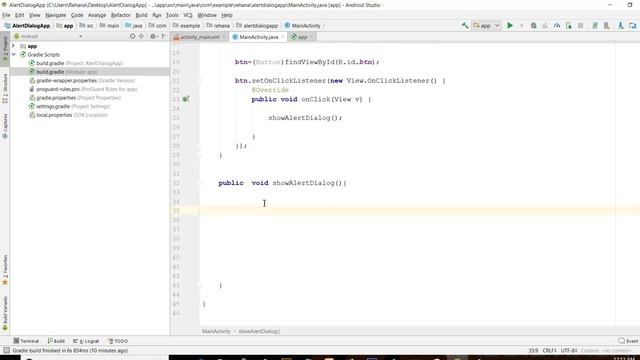The image size is (640, 360).
Task: Click the override gutter icon beside onClick
Action: click(186, 99)
